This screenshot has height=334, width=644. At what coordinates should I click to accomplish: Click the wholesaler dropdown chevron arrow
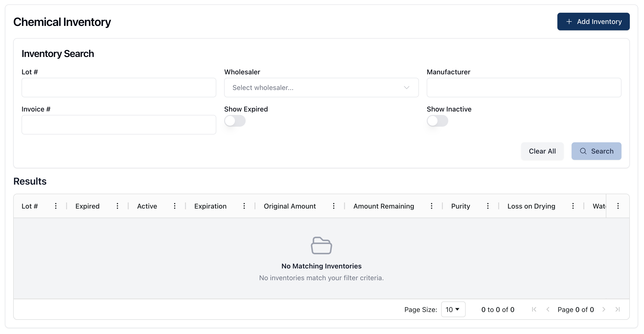click(x=406, y=88)
